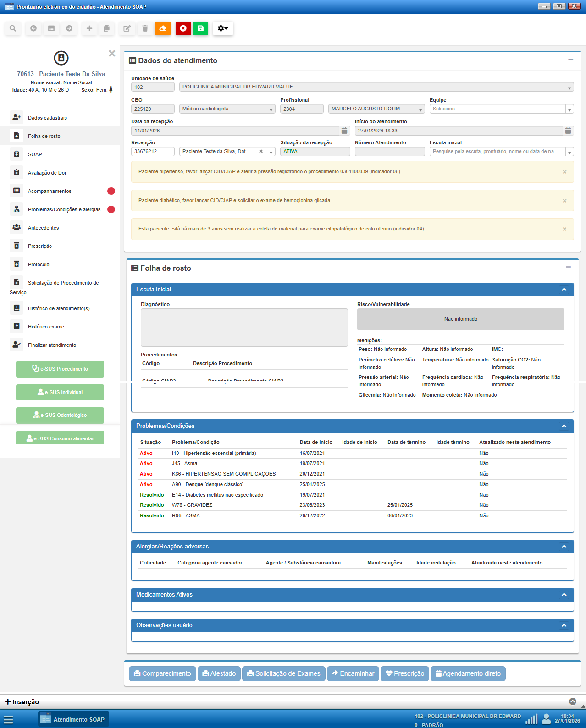Screen dimensions: 586x728
Task: Open SOAP in the sidebar menu
Action: (x=35, y=154)
